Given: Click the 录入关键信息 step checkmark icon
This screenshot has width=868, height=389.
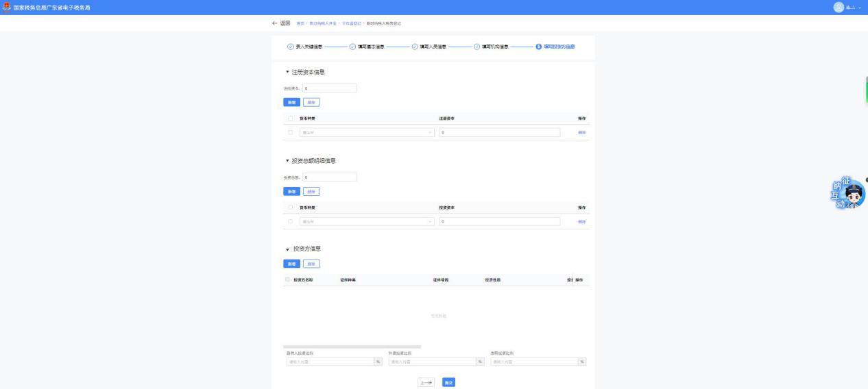Looking at the screenshot, I should [290, 47].
